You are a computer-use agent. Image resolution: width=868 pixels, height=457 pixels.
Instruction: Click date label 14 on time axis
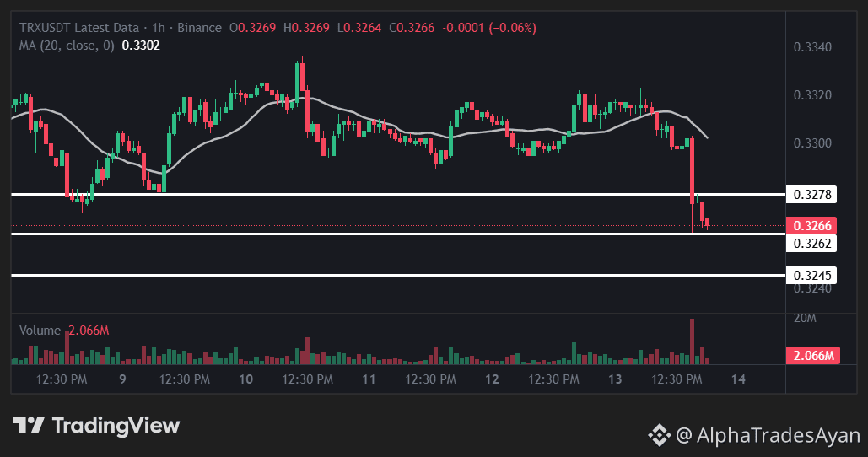coord(738,379)
